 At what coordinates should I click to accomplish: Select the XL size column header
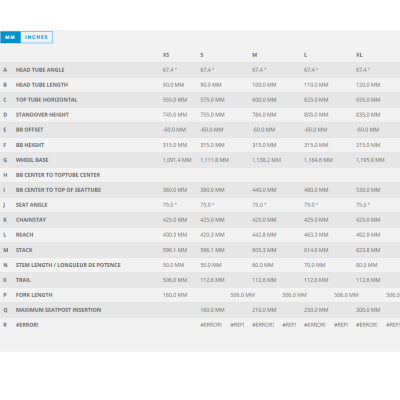click(x=359, y=55)
